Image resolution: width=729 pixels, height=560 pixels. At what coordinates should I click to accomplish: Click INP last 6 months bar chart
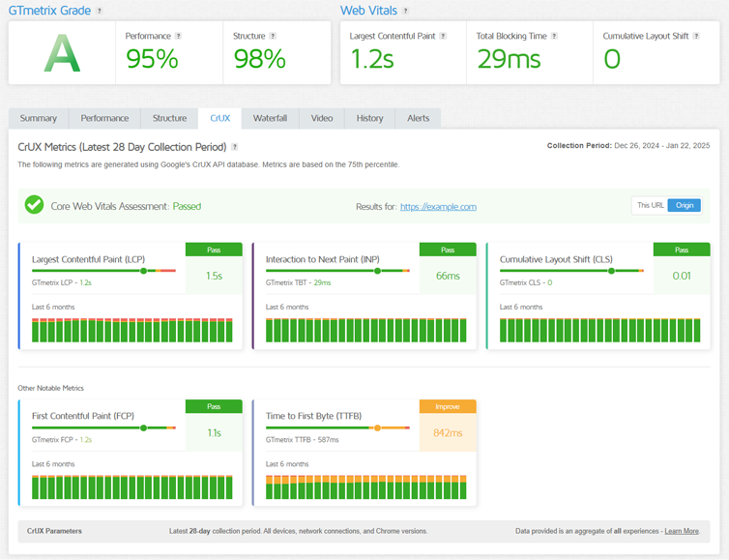point(365,330)
